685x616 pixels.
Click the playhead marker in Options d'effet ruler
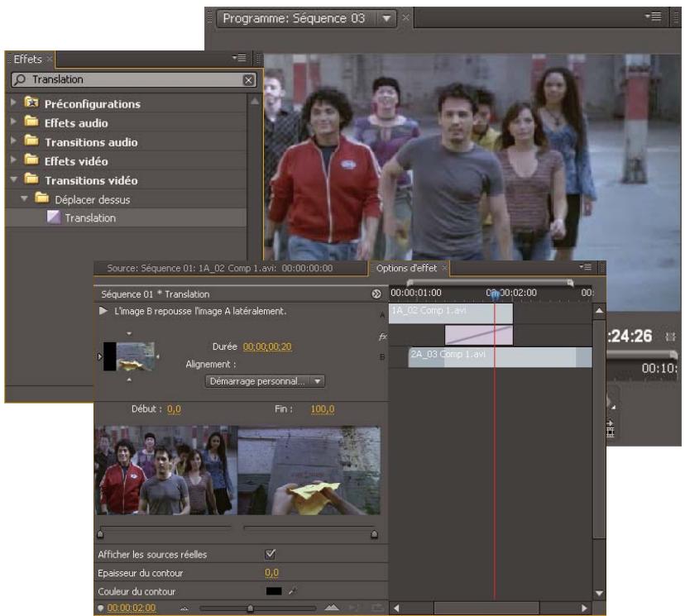(x=495, y=295)
